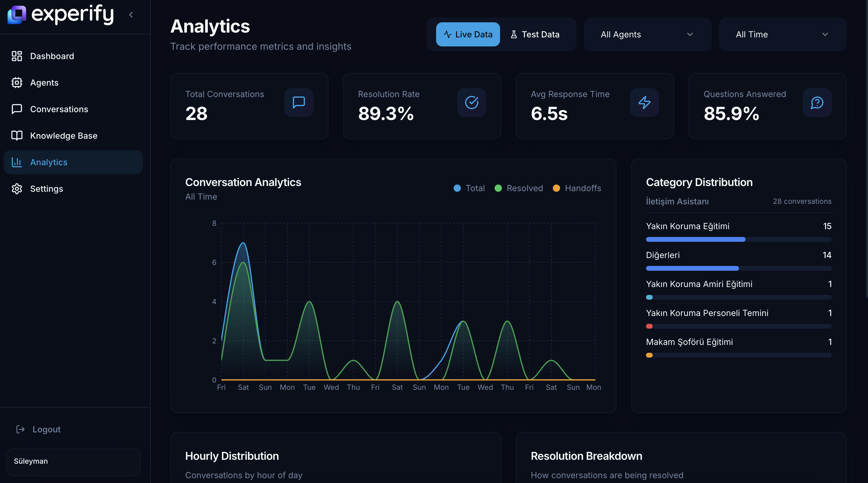Switch to Live Data mode

468,34
